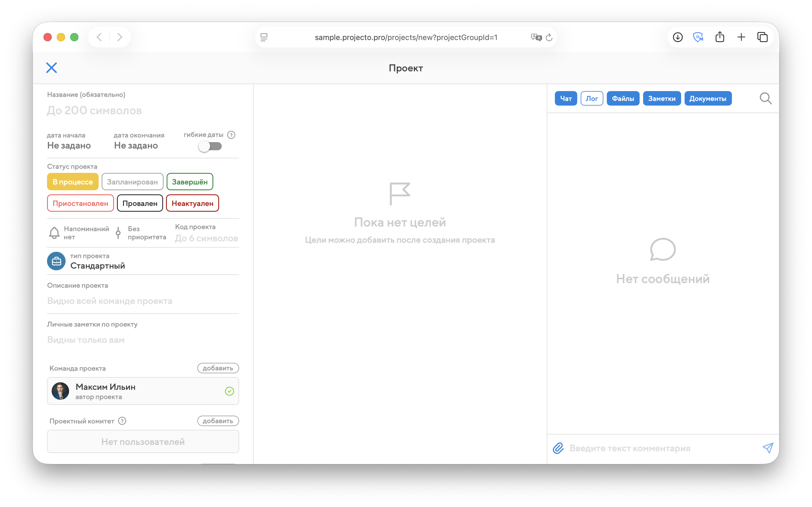Image resolution: width=812 pixels, height=507 pixels.
Task: Close the project form with the X icon
Action: [51, 68]
